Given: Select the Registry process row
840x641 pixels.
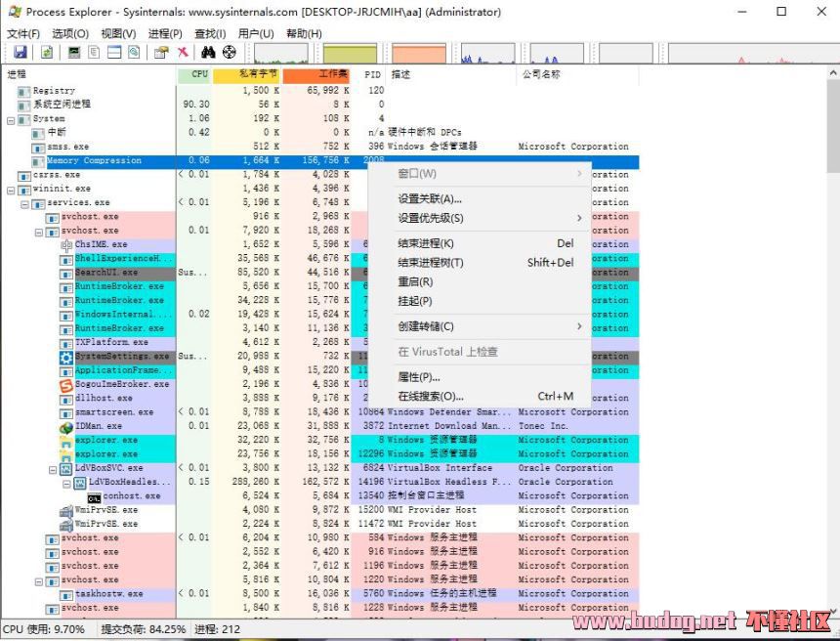Looking at the screenshot, I should pos(319,91).
